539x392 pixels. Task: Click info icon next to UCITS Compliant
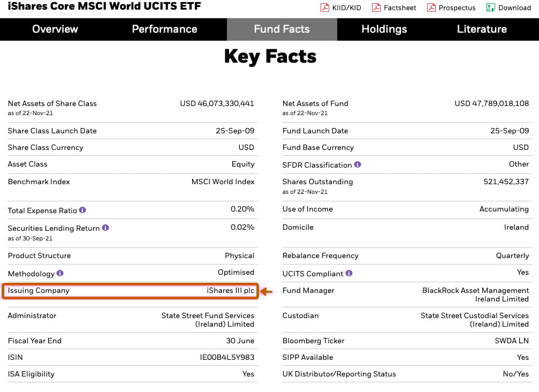(x=349, y=273)
